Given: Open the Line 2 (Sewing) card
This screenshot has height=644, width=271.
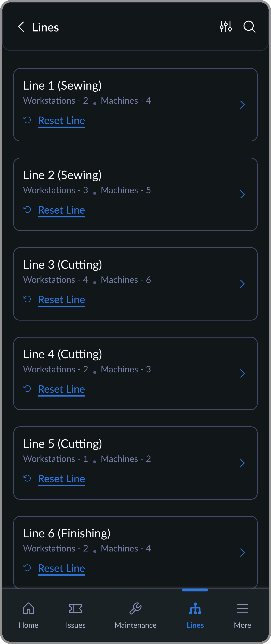Looking at the screenshot, I should (x=135, y=194).
